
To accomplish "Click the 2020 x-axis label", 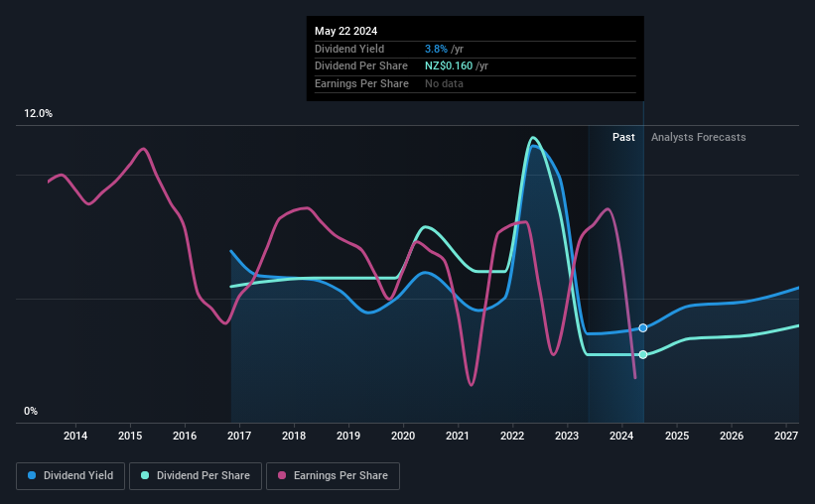I will pos(403,436).
